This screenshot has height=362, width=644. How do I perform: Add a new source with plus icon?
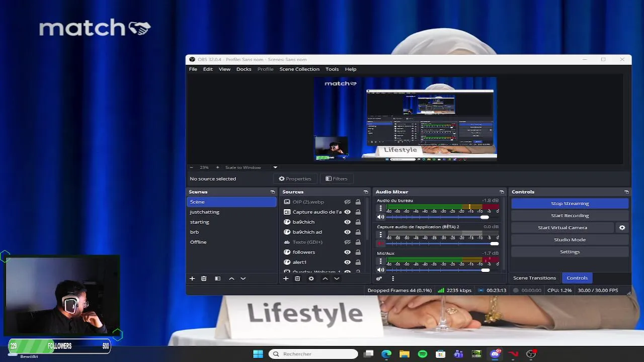click(x=286, y=279)
